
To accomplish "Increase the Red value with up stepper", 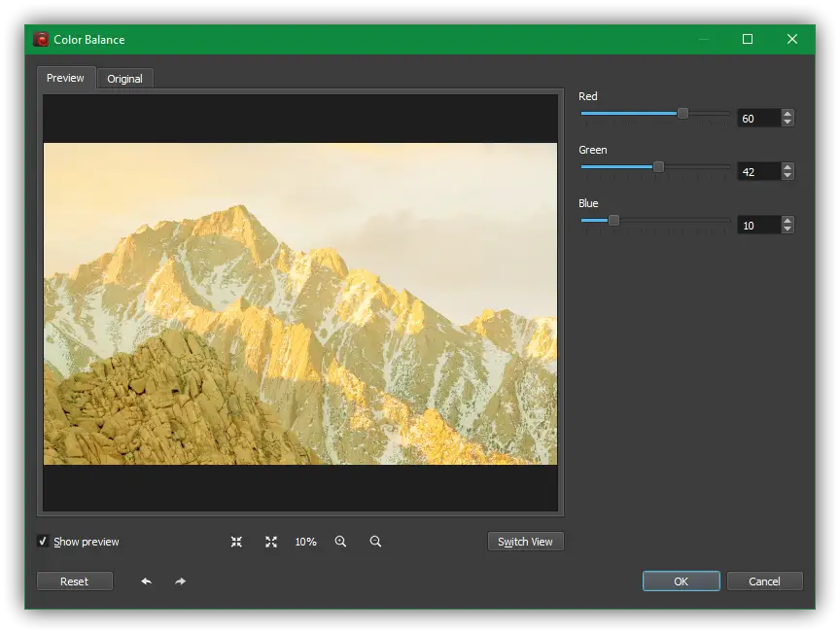I will point(787,114).
